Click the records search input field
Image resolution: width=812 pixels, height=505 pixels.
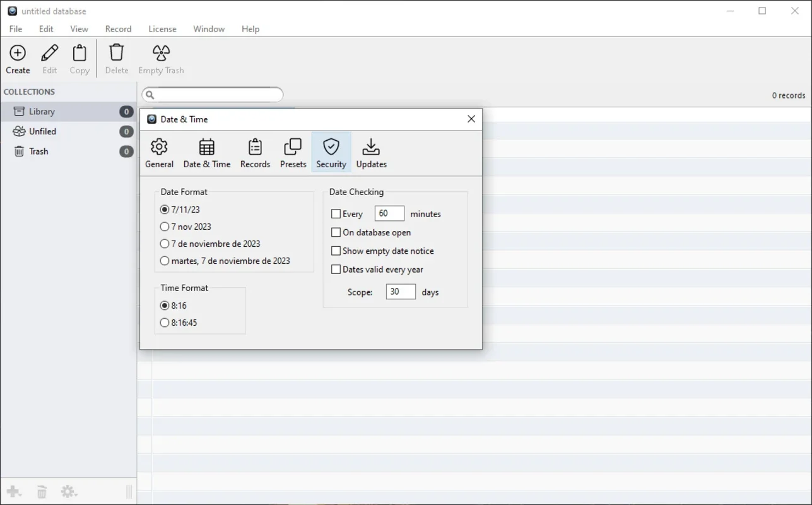coord(213,95)
